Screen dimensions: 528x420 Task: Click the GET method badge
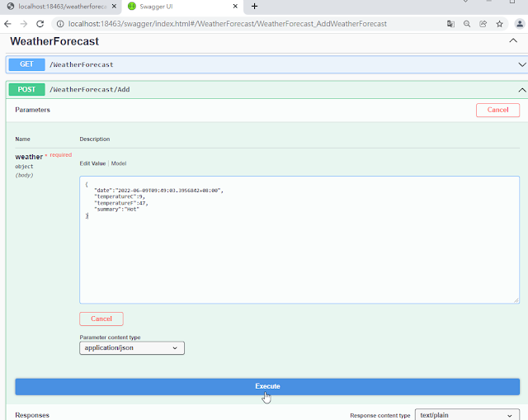pos(26,64)
